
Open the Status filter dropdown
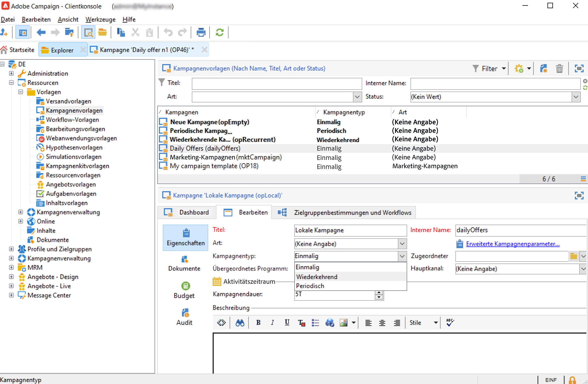click(x=576, y=97)
